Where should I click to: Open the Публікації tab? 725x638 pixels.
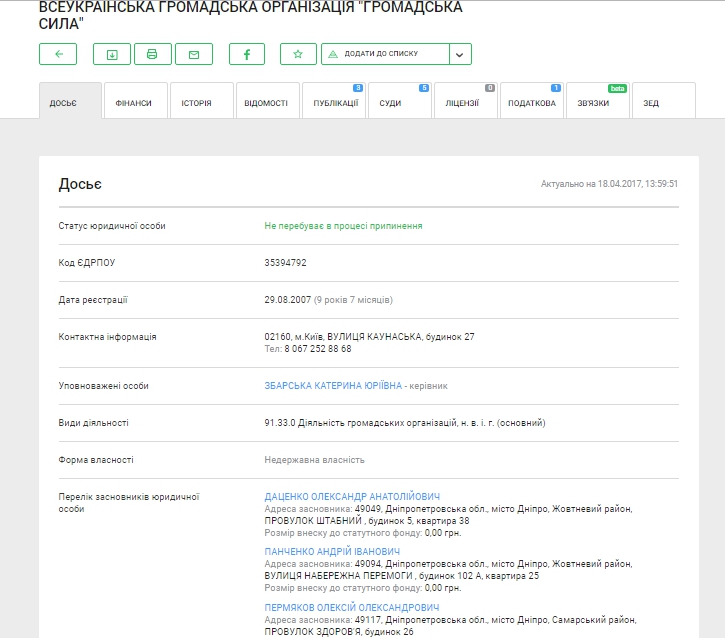point(334,103)
